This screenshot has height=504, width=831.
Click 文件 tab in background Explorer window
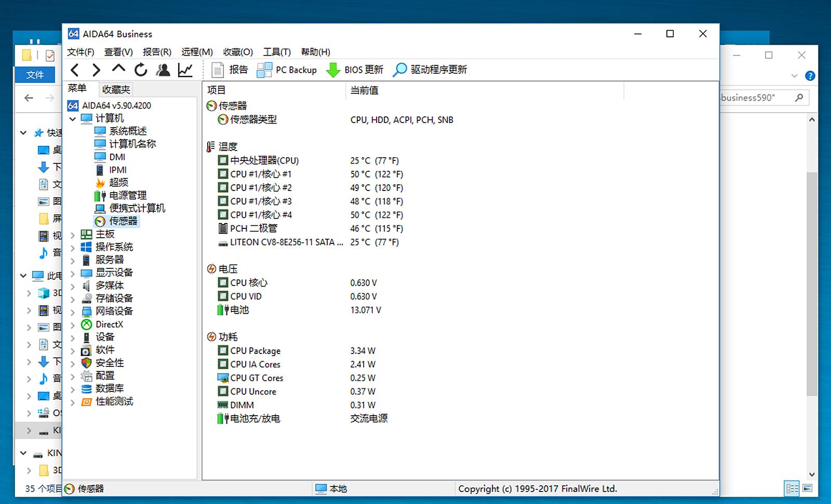35,75
